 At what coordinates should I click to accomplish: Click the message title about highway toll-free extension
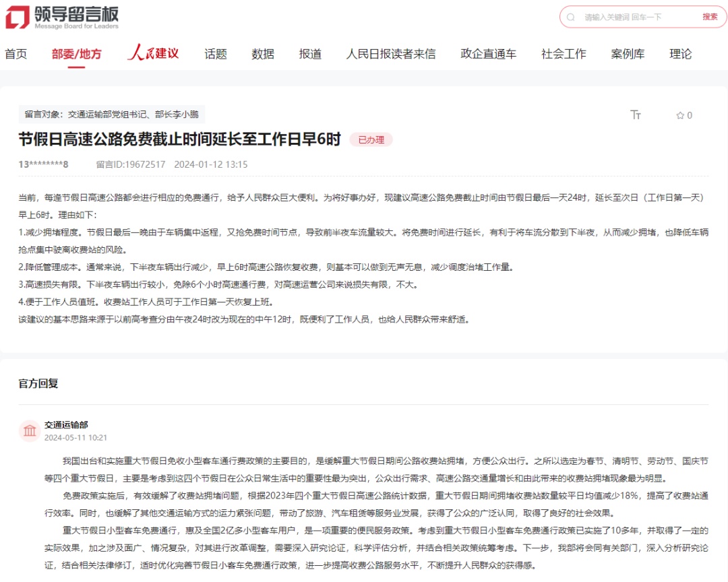[179, 138]
